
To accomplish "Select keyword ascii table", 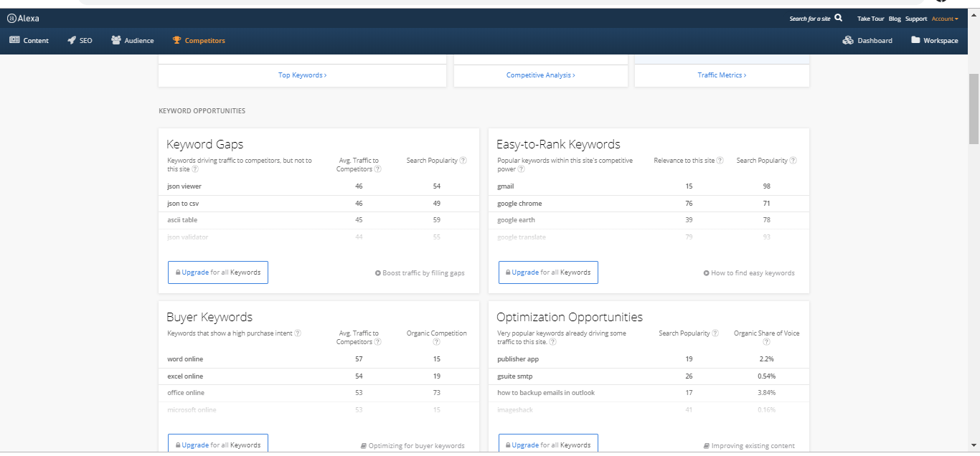I will point(182,220).
